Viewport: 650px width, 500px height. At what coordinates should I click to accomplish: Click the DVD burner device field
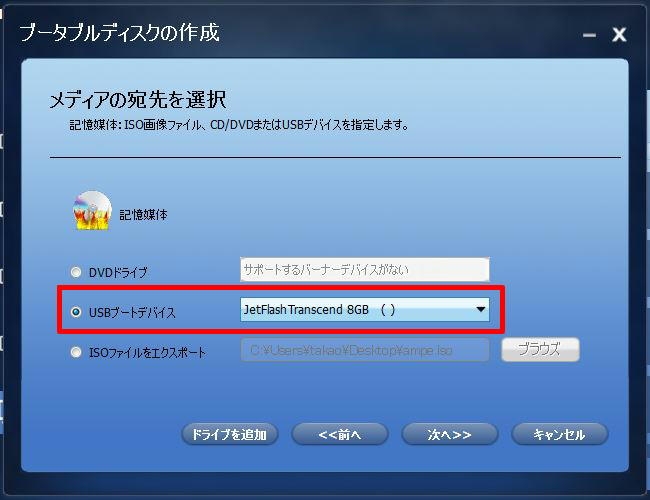tap(364, 269)
